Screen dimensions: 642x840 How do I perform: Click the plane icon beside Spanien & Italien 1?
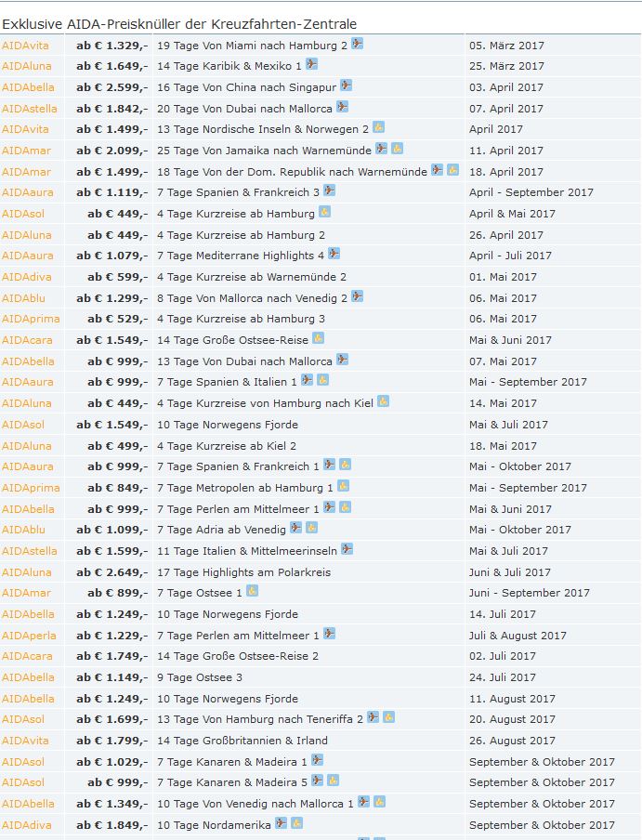click(x=307, y=379)
